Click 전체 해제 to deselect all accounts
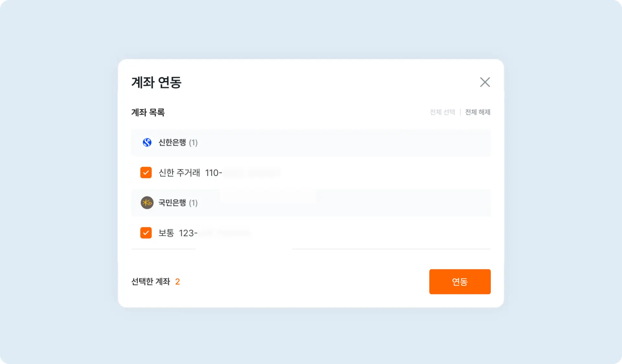Viewport: 622px width, 364px height. coord(478,112)
